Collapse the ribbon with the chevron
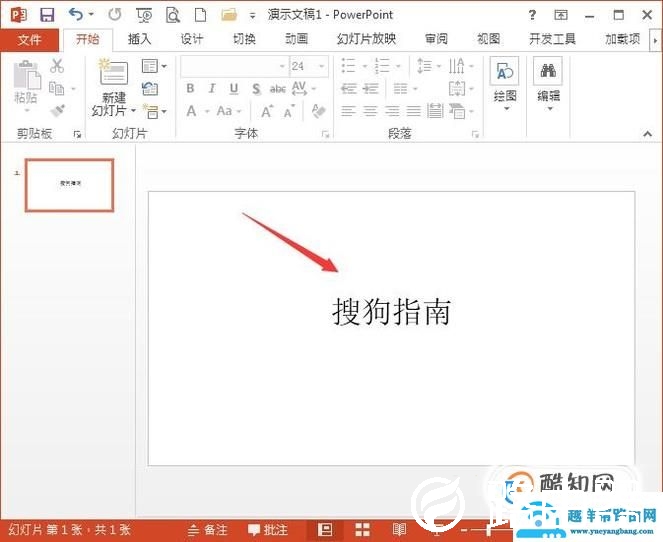663x542 pixels. (647, 134)
